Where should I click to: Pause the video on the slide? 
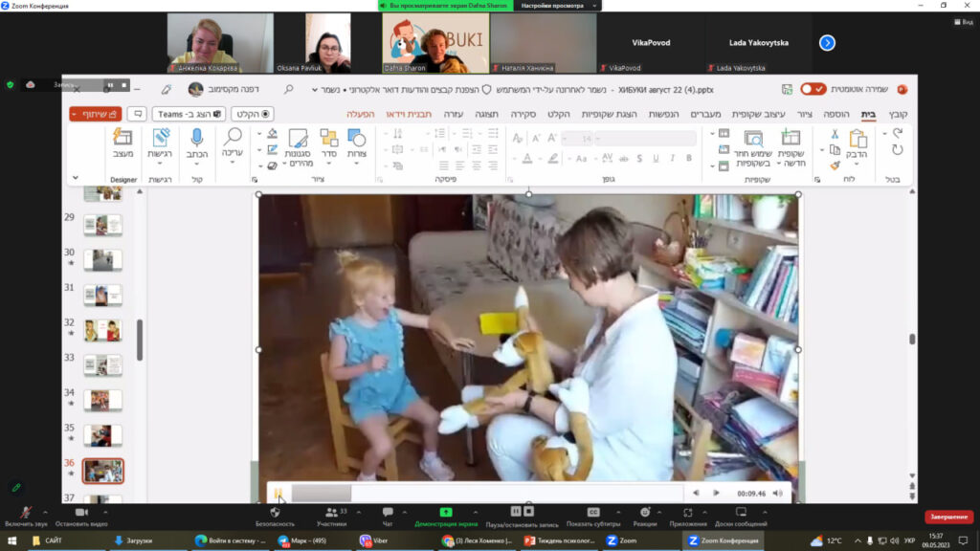pos(278,493)
